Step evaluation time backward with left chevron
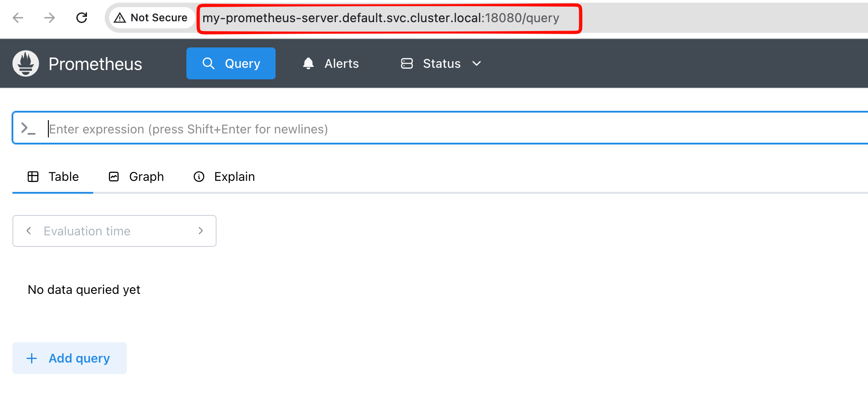868x406 pixels. click(x=29, y=231)
